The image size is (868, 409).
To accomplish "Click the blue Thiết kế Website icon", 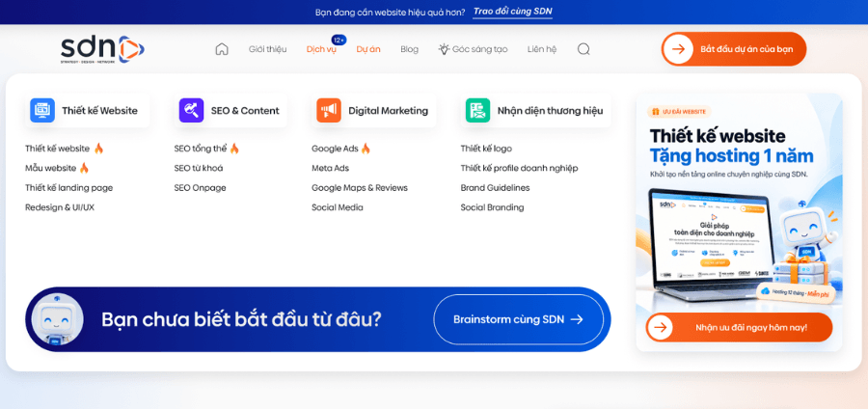I will click(x=42, y=110).
